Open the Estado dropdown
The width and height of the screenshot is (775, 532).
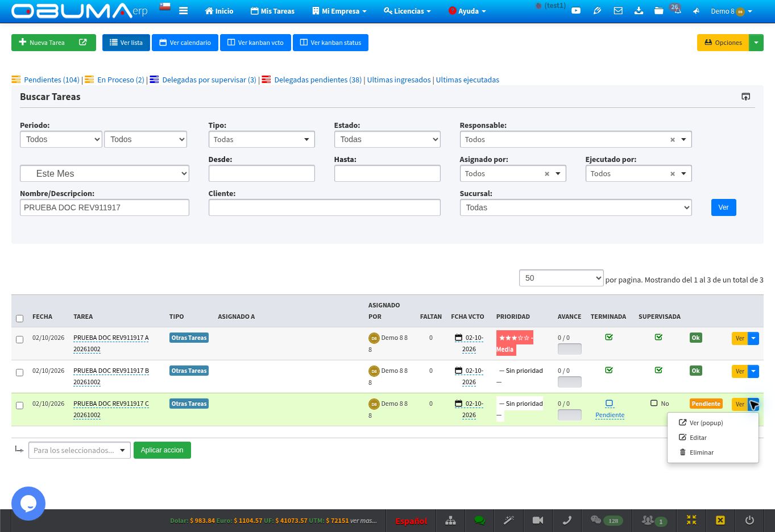387,139
